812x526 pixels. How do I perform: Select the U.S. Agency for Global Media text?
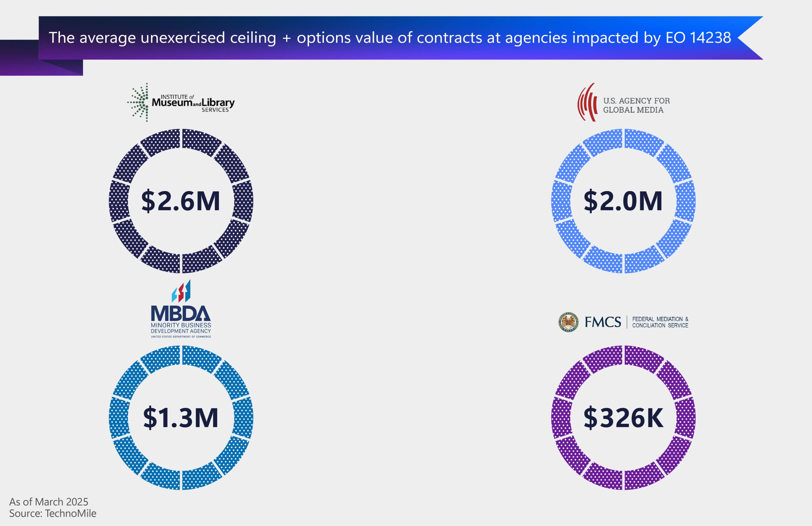click(x=636, y=105)
